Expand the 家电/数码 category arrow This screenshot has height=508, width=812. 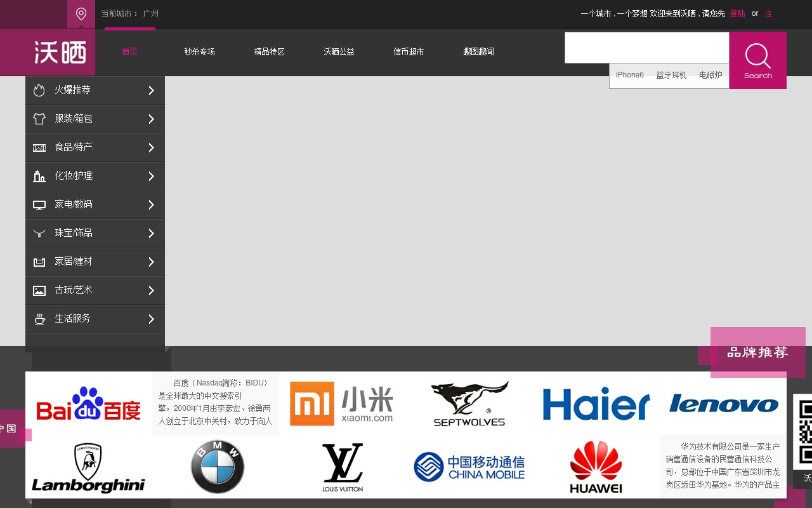(x=151, y=204)
